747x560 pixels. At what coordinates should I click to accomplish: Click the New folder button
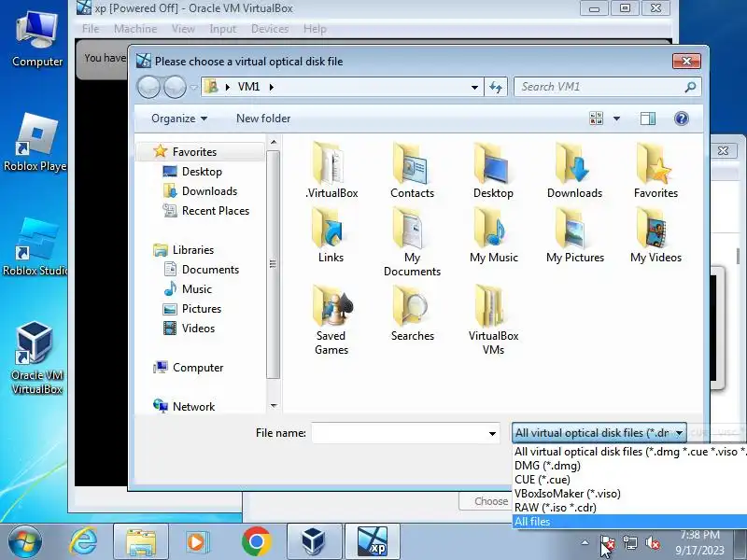tap(263, 119)
